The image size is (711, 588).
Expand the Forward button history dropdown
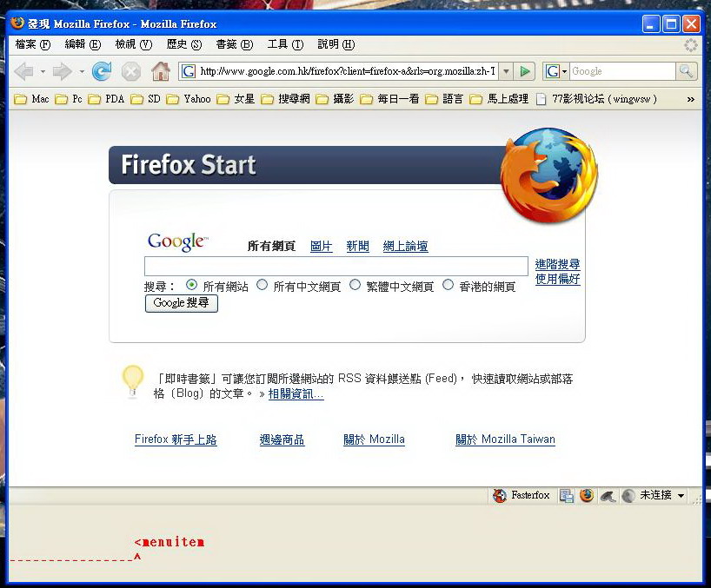[x=82, y=71]
